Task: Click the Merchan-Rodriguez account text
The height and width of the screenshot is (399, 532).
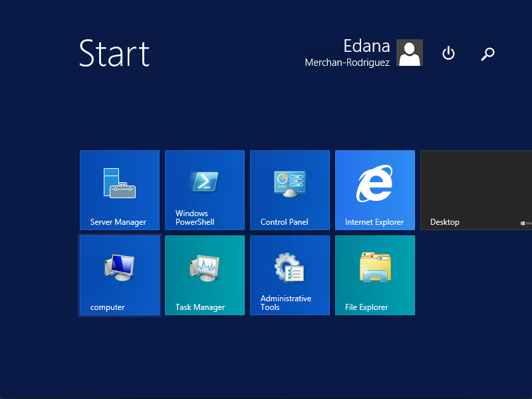Action: click(x=347, y=63)
